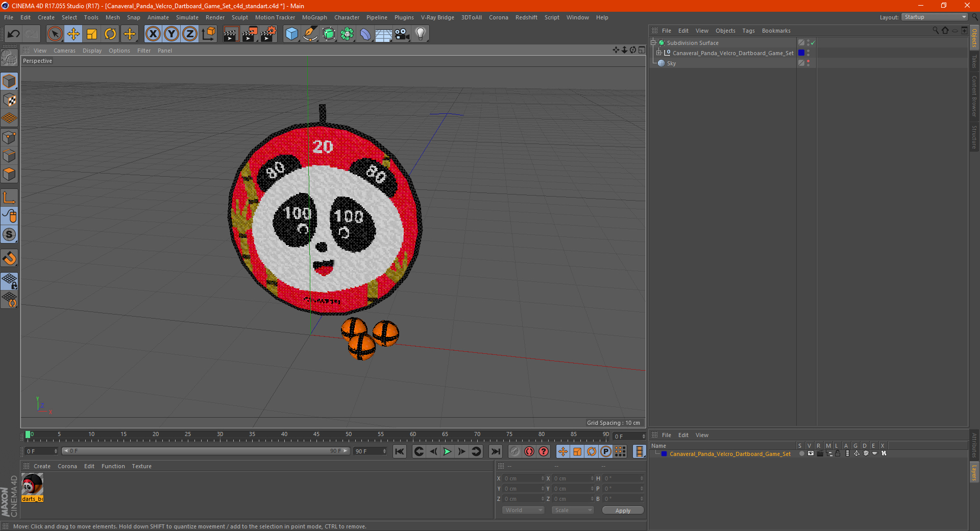Toggle Z axis lock
The height and width of the screenshot is (531, 980).
coord(190,34)
